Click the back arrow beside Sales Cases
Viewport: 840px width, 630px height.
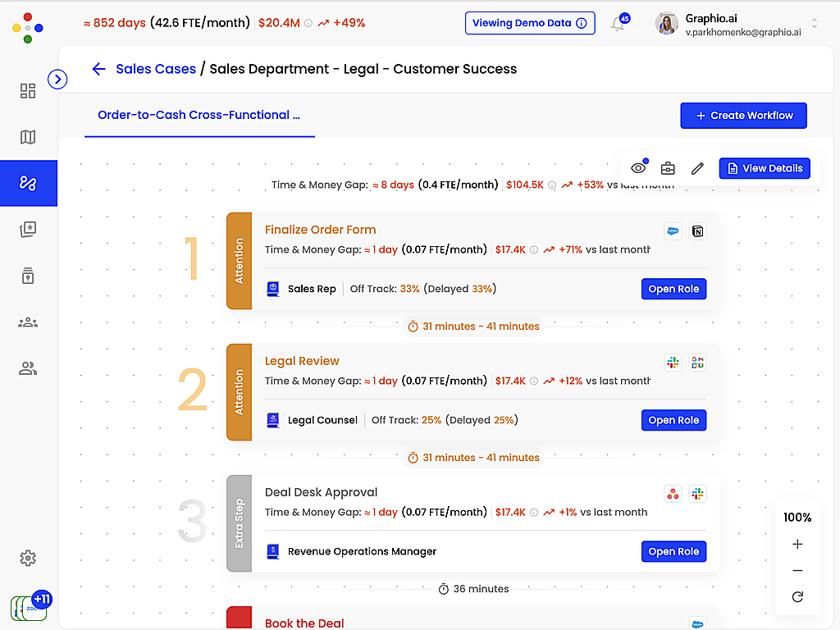tap(98, 69)
